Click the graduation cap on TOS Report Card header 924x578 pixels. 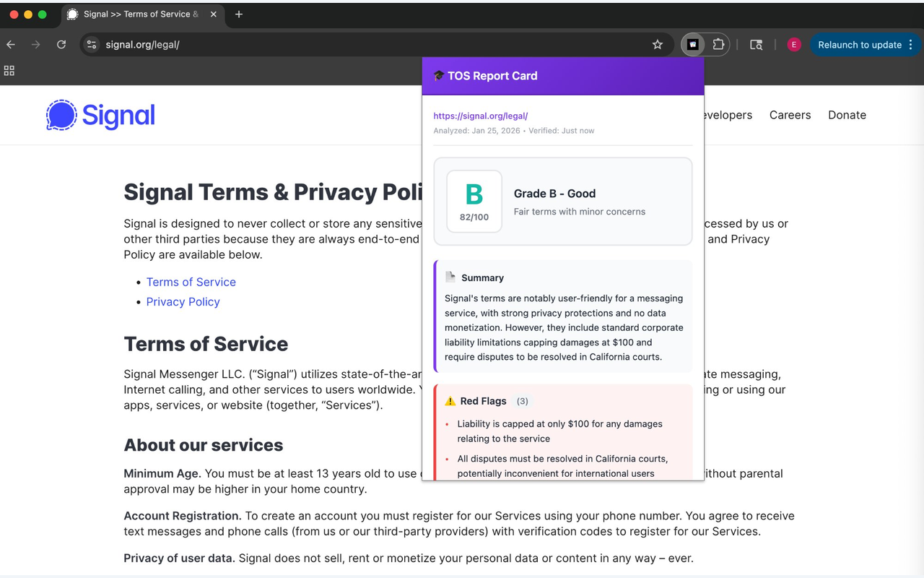tap(440, 76)
